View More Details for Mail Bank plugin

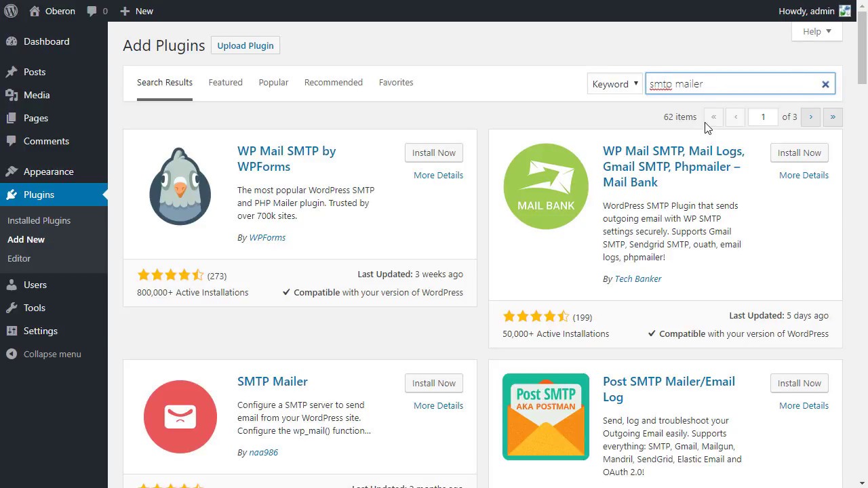pos(804,175)
